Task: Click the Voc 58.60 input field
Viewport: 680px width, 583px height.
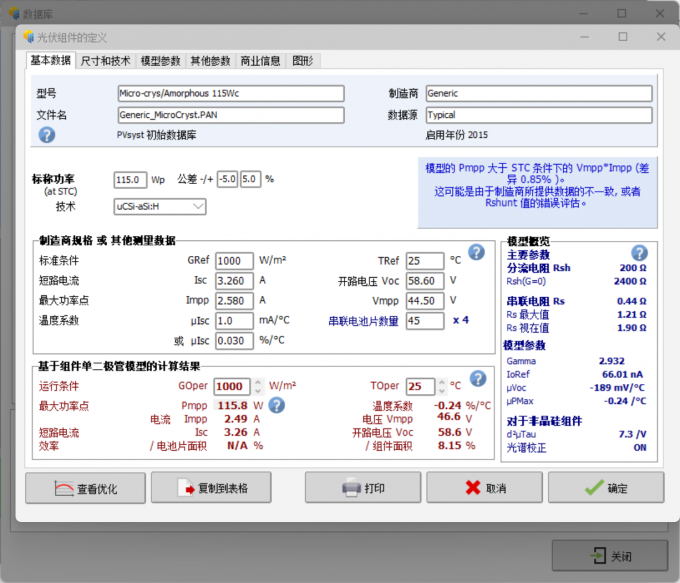Action: [425, 281]
